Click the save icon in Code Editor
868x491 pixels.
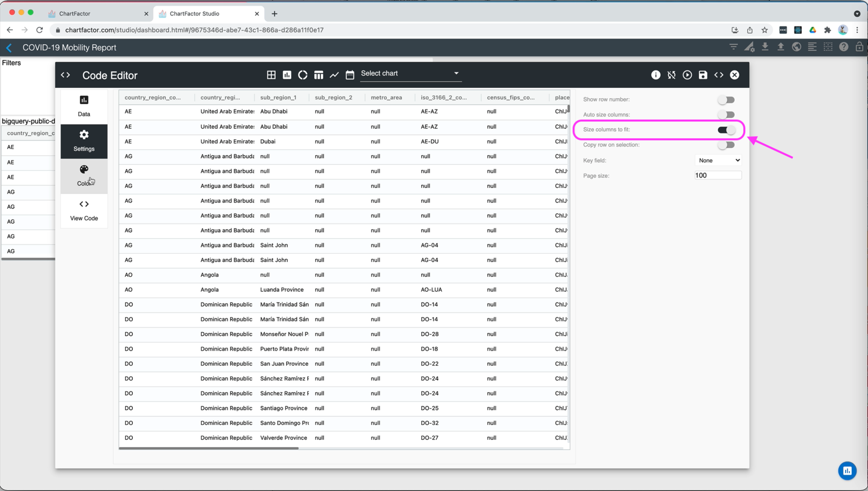click(703, 75)
